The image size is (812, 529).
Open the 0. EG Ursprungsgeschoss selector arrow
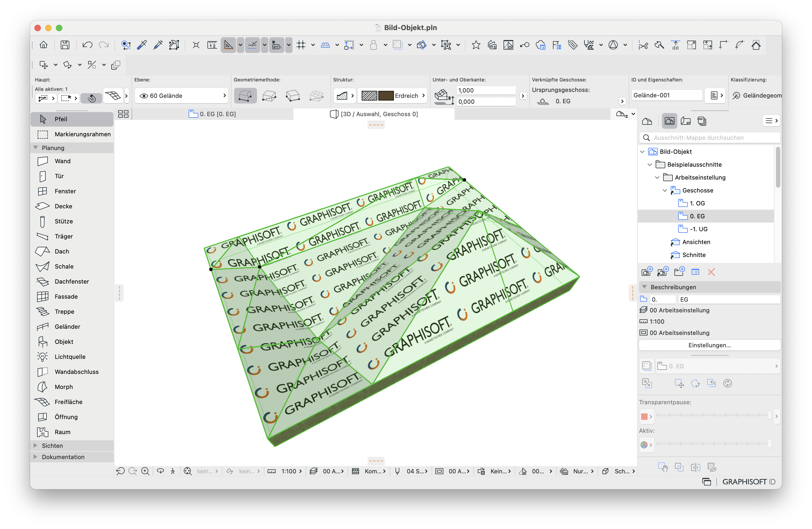tap(622, 101)
